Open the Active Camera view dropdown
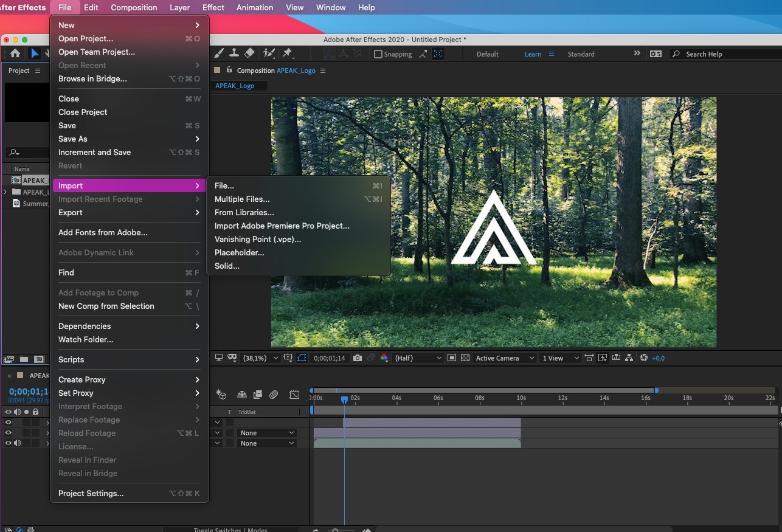Screen dimensions: 782x532 (x=504, y=358)
